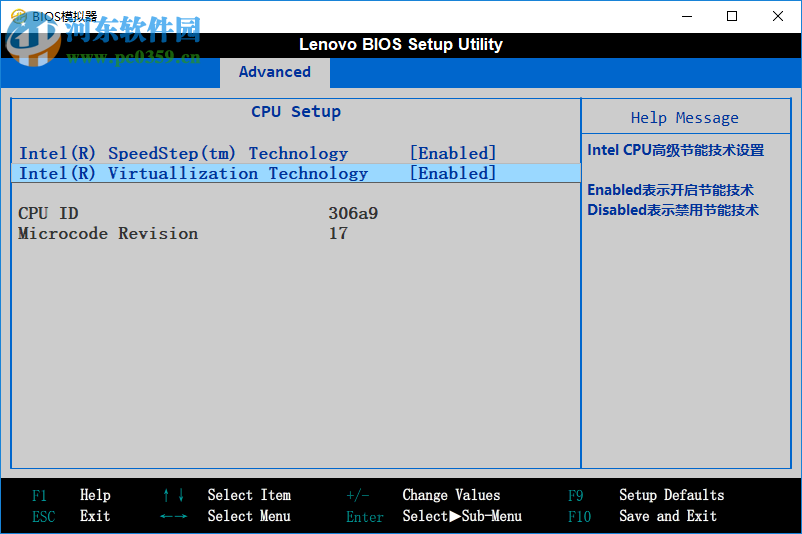Screen dimensions: 802x534
Task: Maximize the BIOS simulator window
Action: 732,16
